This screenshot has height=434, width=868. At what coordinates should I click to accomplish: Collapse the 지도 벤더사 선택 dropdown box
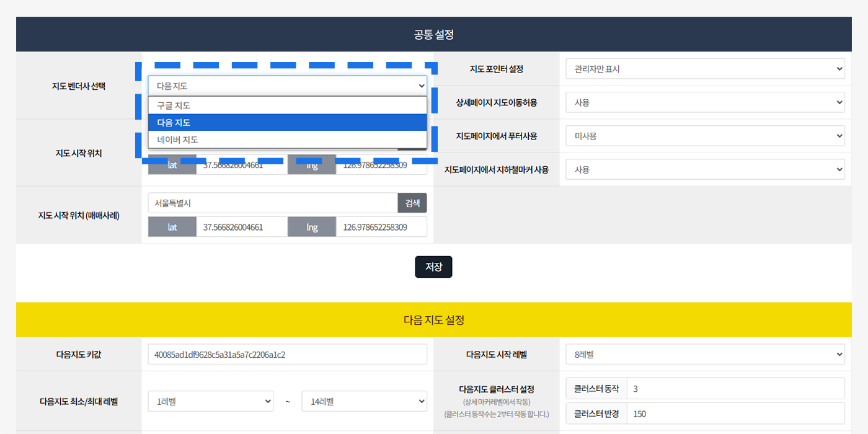(x=287, y=86)
